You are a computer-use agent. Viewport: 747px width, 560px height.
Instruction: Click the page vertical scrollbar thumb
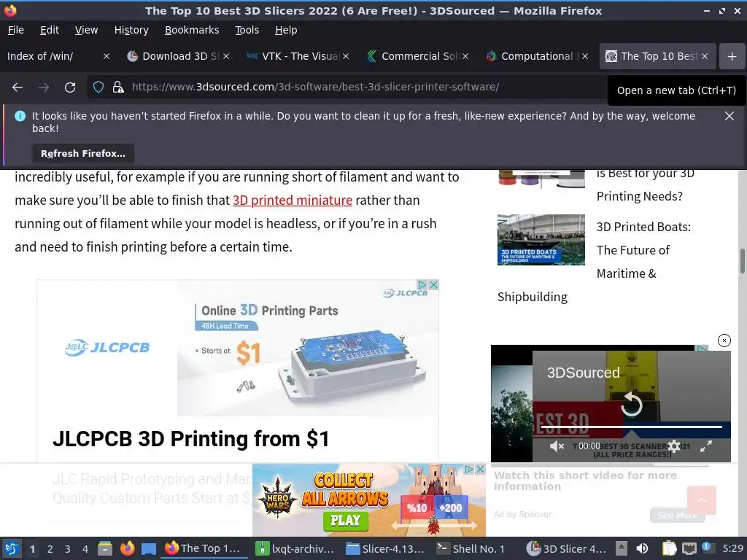coord(742,261)
